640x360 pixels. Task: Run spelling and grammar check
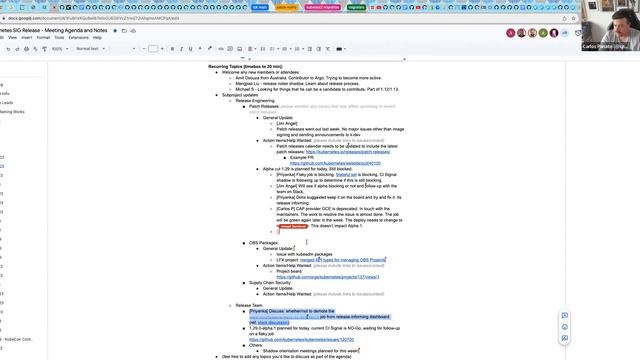click(x=36, y=49)
